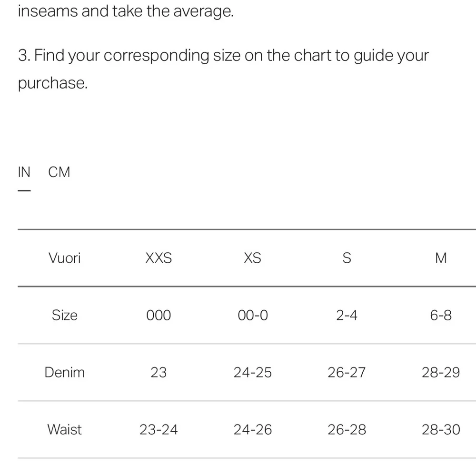476x476 pixels.
Task: Select denim value 24-25 for XS
Action: point(252,372)
